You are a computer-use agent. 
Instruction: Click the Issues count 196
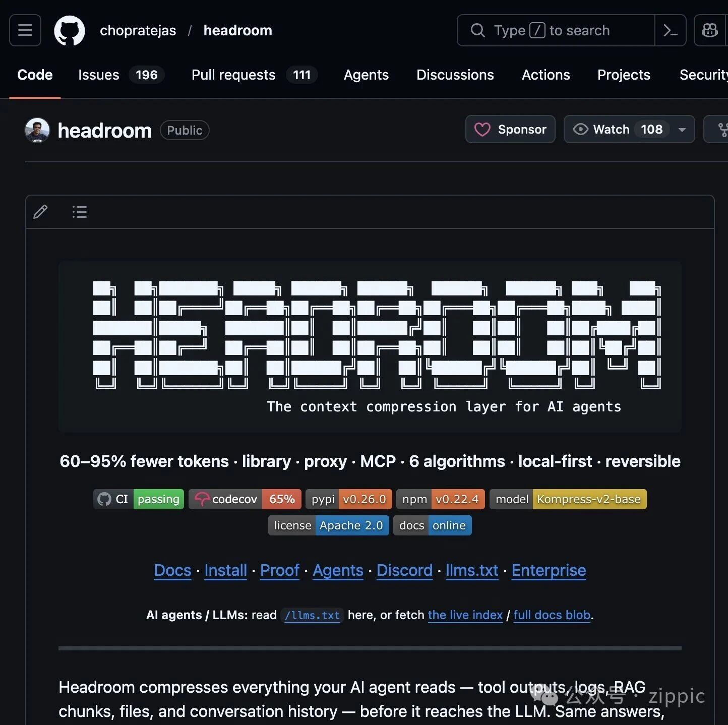click(x=147, y=75)
